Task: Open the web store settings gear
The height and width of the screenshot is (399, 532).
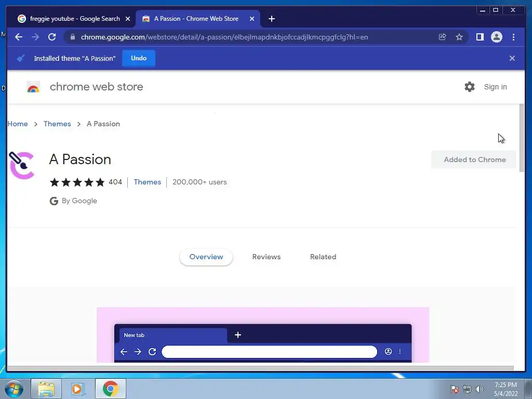Action: (x=470, y=87)
